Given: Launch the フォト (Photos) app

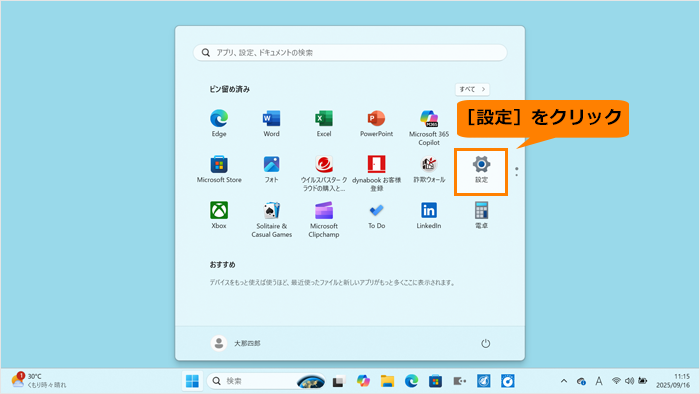Looking at the screenshot, I should [271, 170].
